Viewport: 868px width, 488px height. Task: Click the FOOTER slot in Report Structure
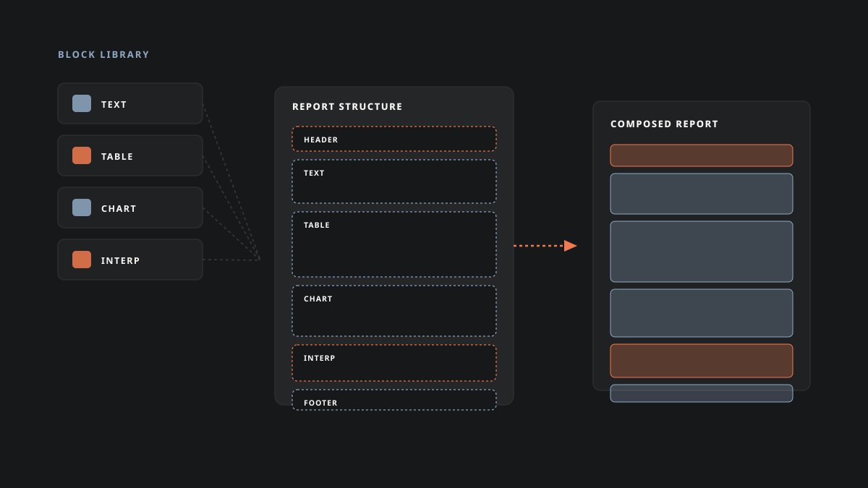coord(394,400)
